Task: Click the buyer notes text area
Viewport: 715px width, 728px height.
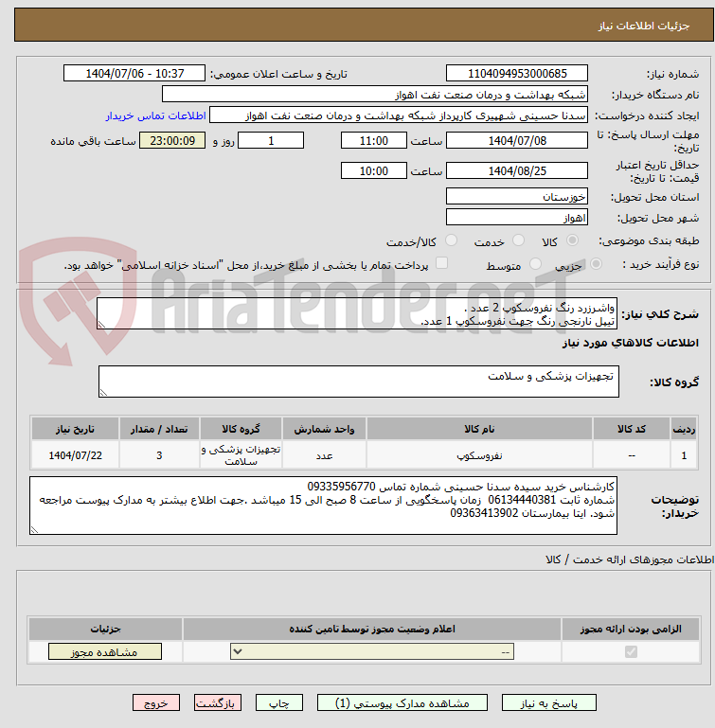Action: pos(323,506)
